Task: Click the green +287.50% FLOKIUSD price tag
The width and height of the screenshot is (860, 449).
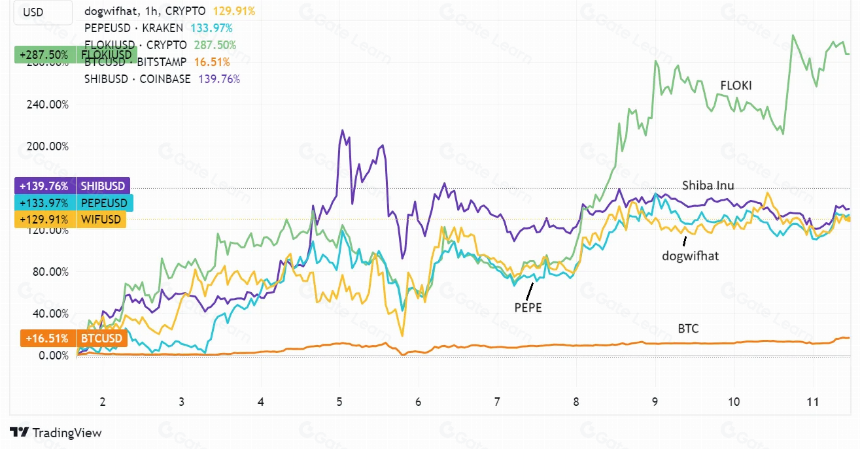Action: pyautogui.click(x=75, y=55)
